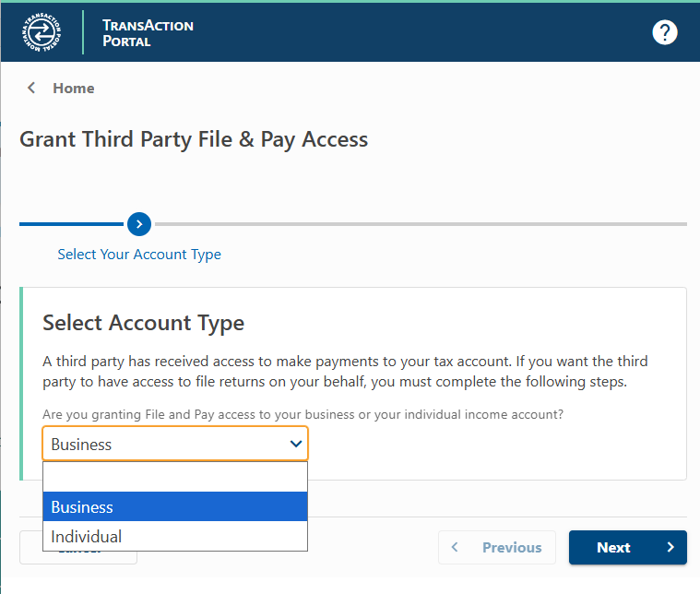Pick the blank option in the dropdown list
Viewport: 700px width, 594px height.
175,477
